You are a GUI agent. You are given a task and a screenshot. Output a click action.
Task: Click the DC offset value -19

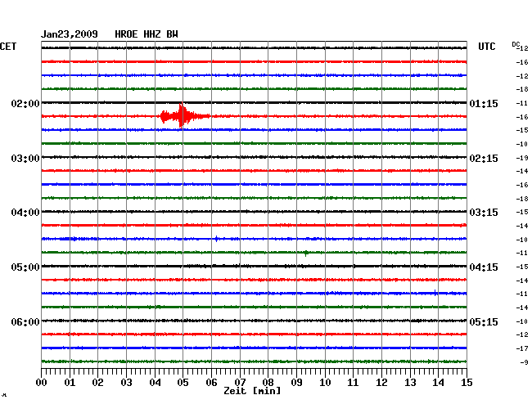coord(522,158)
